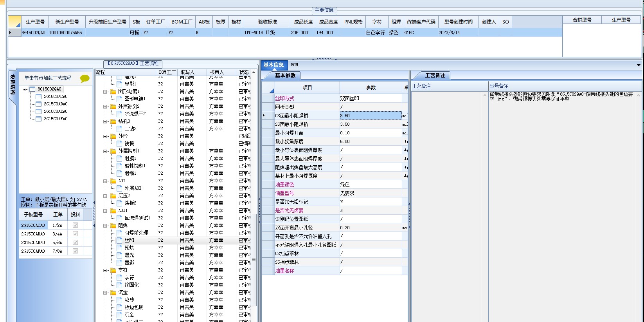Select the 油墨颜色 value cell 绿色
The width and height of the screenshot is (644, 322).
coord(371,185)
